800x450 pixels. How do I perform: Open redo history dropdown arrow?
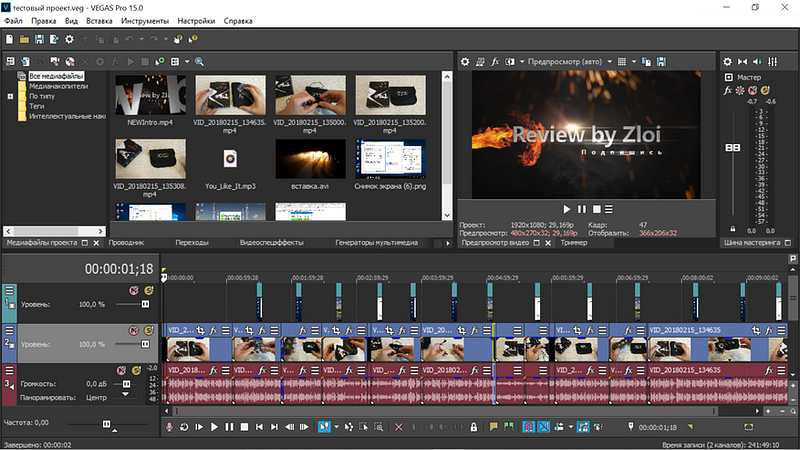pos(165,39)
